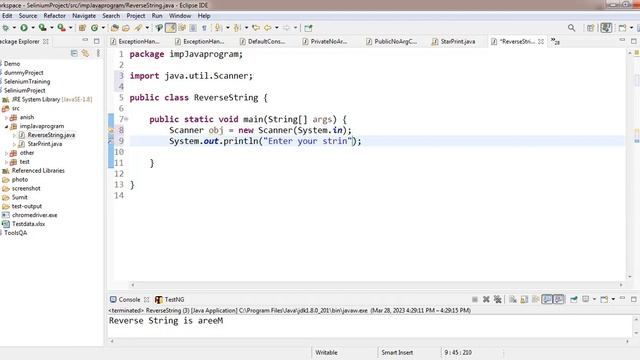Click the Coverage run icon in toolbar

(42, 28)
